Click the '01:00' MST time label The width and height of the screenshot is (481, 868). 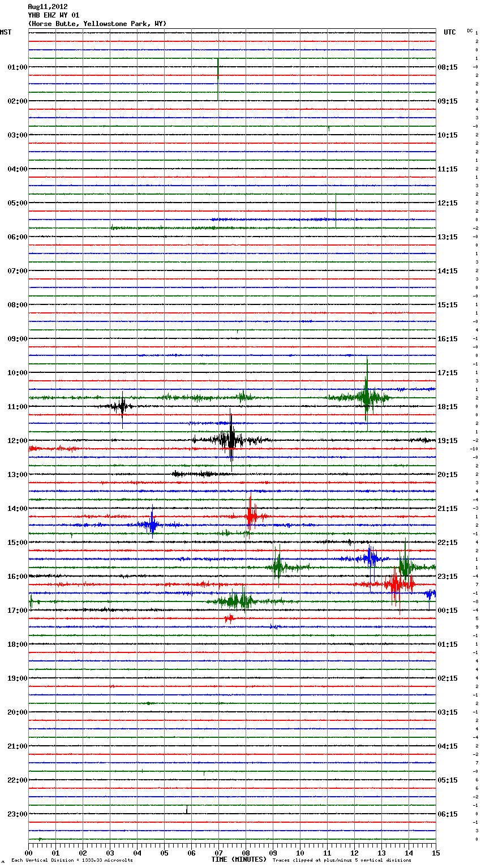17,67
